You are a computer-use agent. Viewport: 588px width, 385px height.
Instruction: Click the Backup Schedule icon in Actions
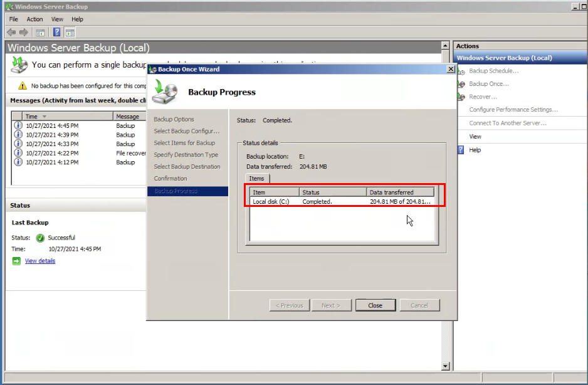pyautogui.click(x=461, y=71)
